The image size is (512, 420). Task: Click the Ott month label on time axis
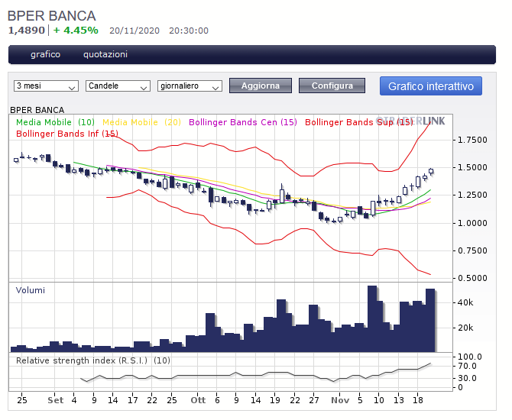tap(198, 400)
